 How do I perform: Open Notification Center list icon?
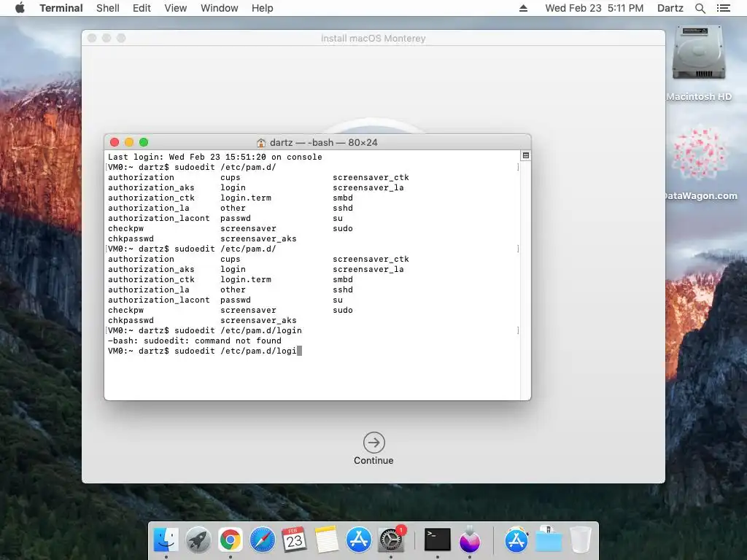[723, 8]
